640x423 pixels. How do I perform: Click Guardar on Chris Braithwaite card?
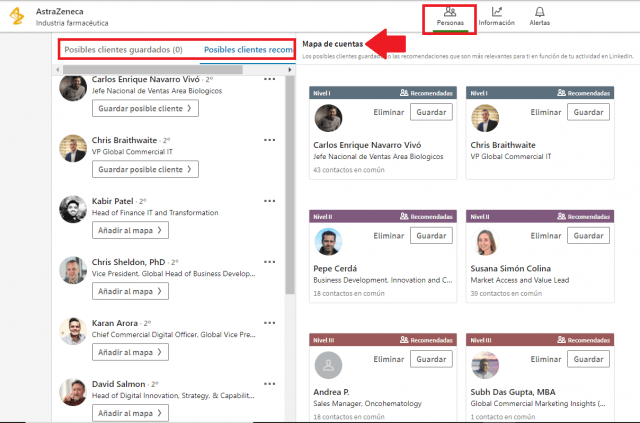coord(588,112)
